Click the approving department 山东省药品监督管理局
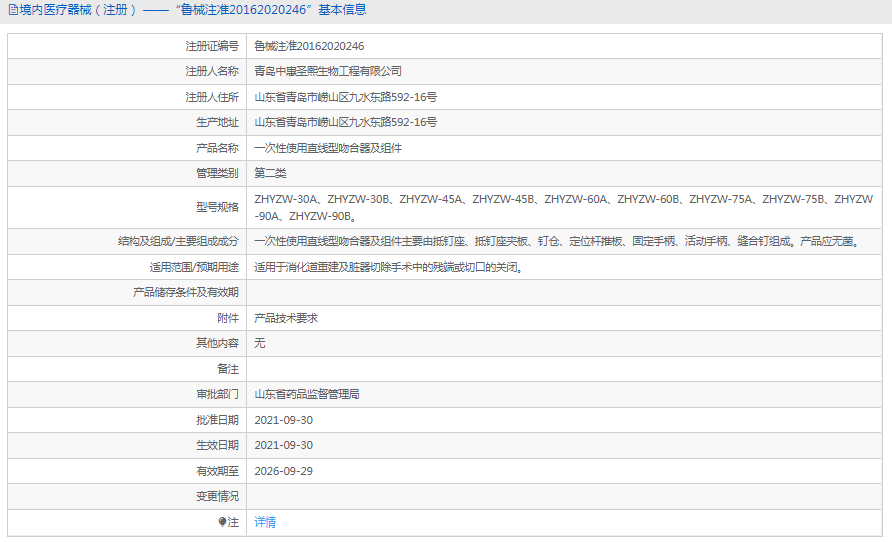This screenshot has width=892, height=542. pos(307,394)
